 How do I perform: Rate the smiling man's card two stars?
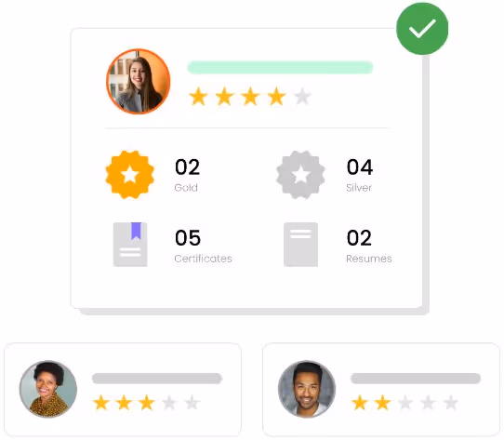pos(382,403)
